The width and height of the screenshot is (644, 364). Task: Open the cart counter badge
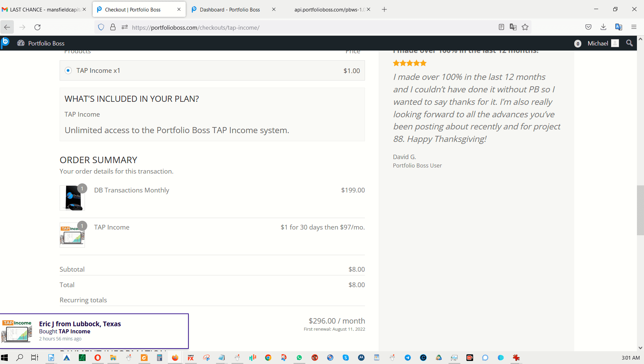[578, 43]
